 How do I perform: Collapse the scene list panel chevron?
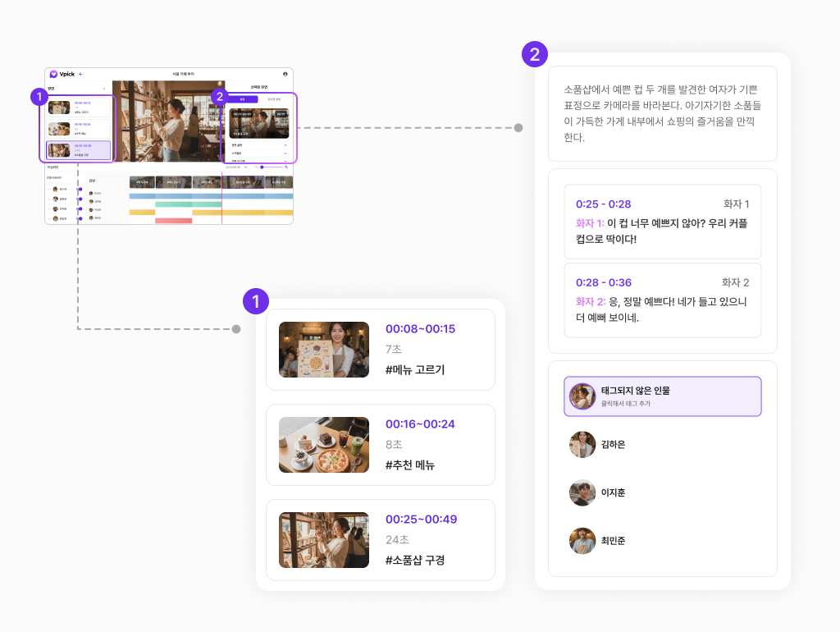tap(103, 88)
